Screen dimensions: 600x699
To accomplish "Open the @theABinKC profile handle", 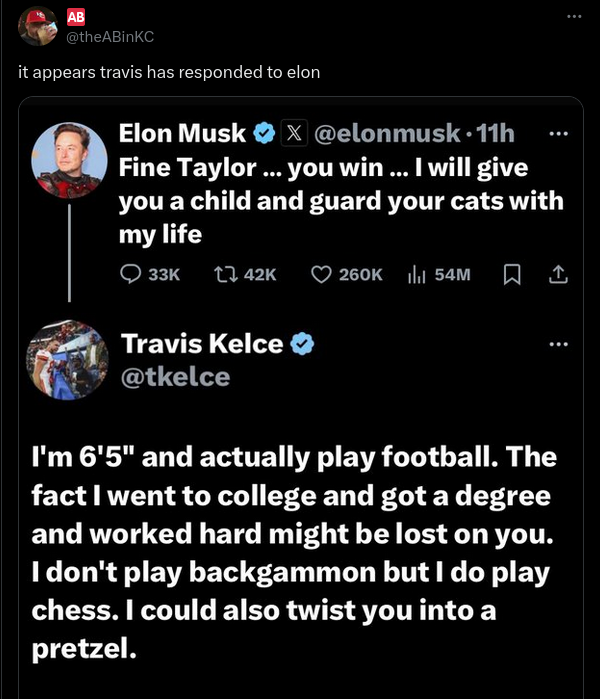I will tap(110, 36).
